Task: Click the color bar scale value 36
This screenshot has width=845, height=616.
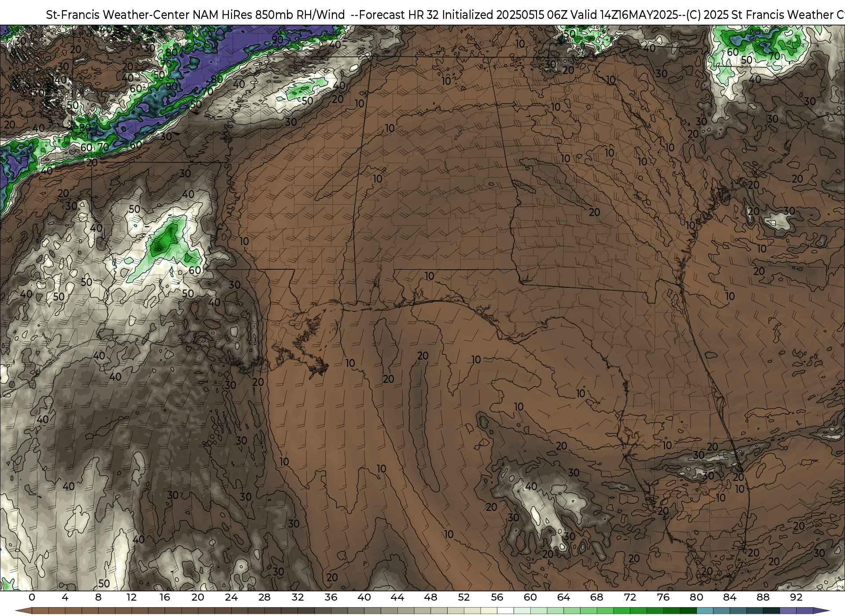Action: tap(331, 597)
